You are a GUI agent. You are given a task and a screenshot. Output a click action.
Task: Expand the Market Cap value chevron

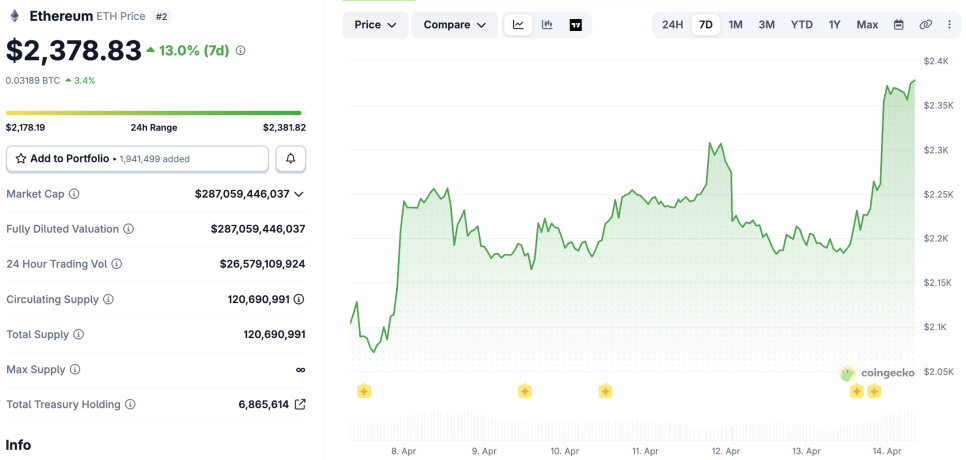[299, 194]
